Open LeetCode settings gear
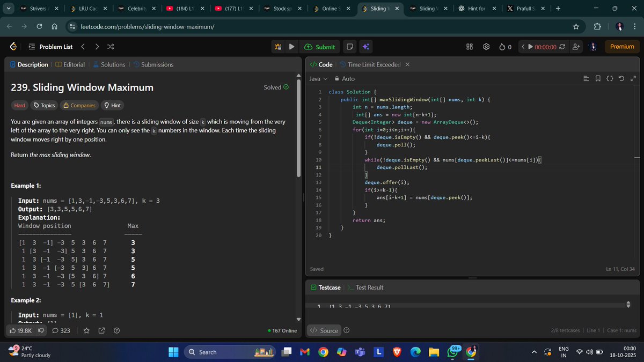This screenshot has width=644, height=362. (x=486, y=47)
